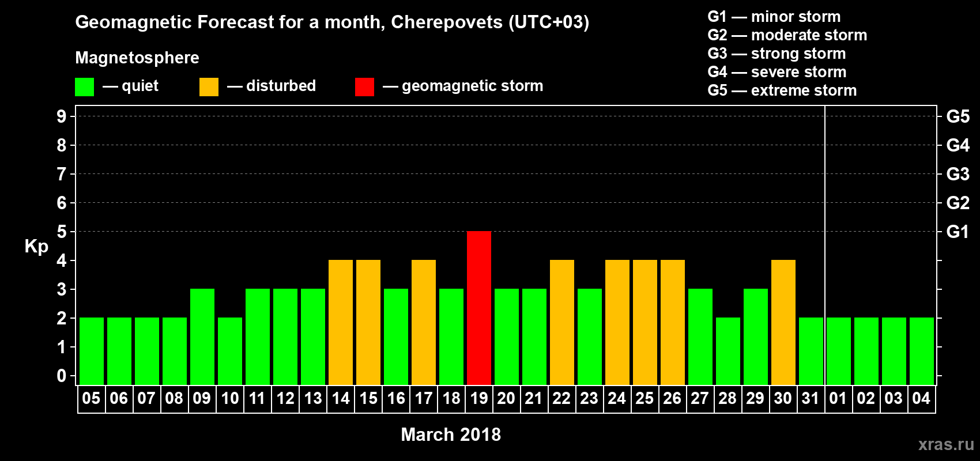Click Kp value 5 on the left axis
Viewport: 980px width, 461px height.
(62, 232)
